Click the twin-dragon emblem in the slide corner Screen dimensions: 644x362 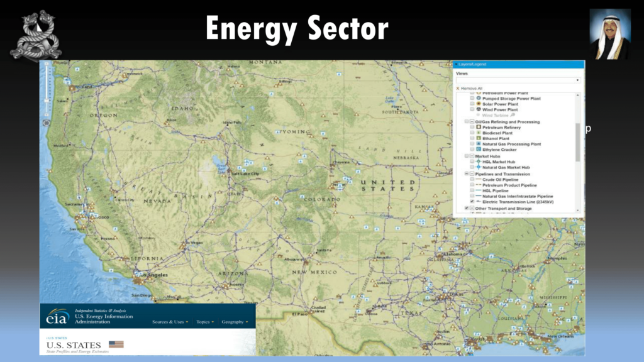point(36,35)
